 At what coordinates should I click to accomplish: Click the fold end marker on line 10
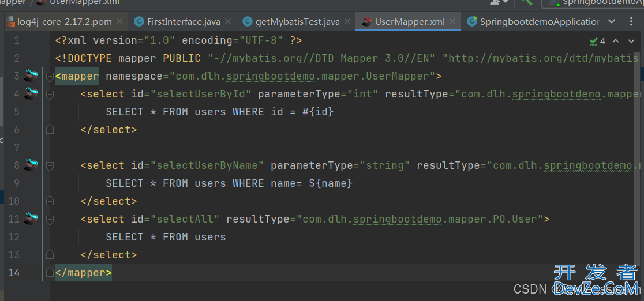click(x=50, y=201)
